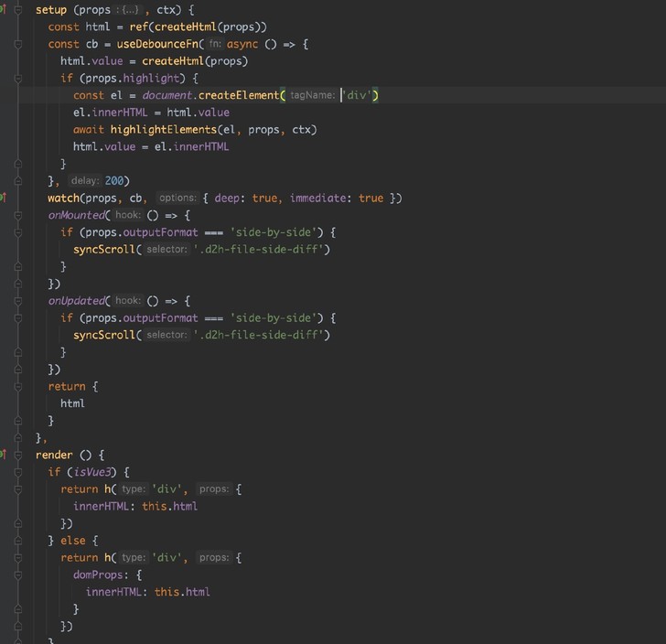The height and width of the screenshot is (644, 666).
Task: Collapse the if (isVue3) block
Action: click(18, 472)
